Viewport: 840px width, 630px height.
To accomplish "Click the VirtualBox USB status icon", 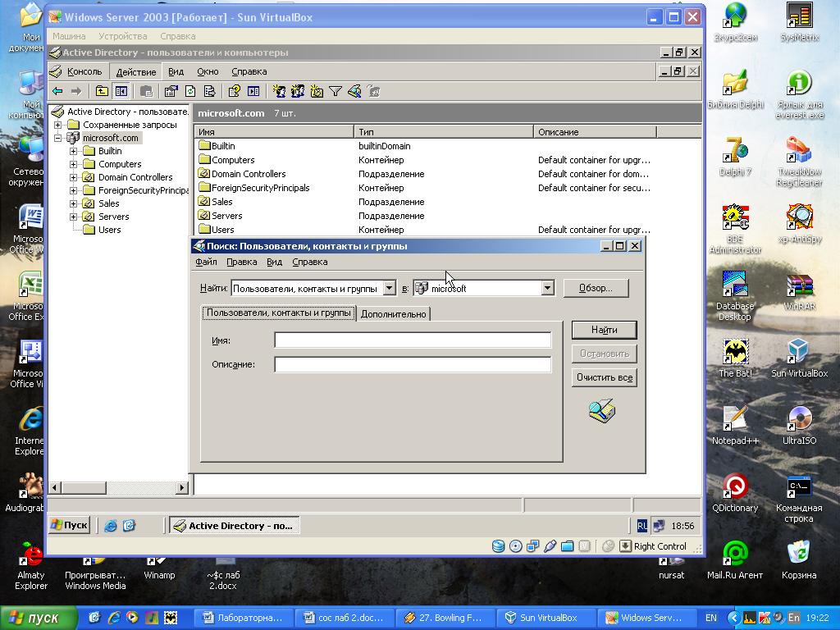I will click(x=550, y=546).
